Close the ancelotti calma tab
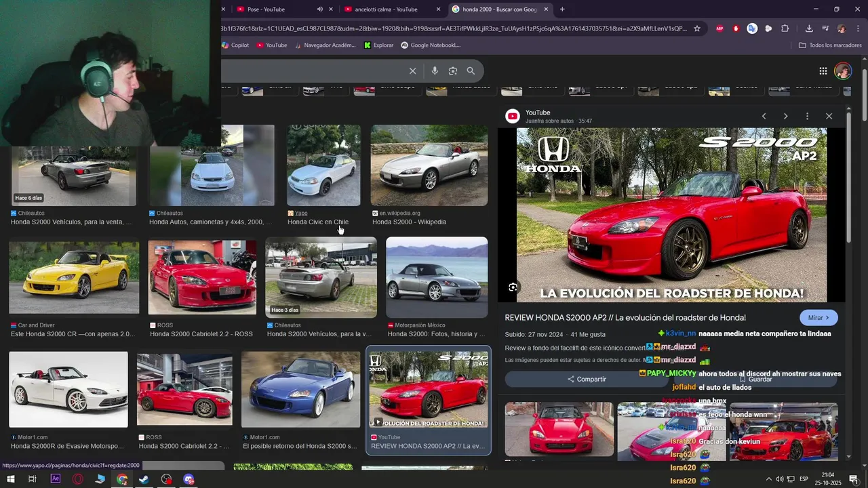Screen dimensions: 868x488 (x=438, y=9)
